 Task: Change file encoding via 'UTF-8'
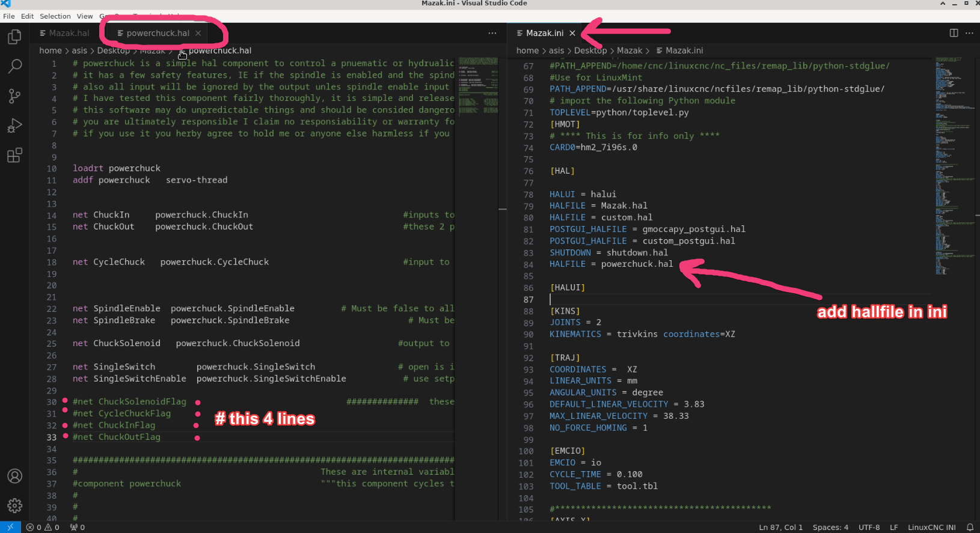tap(869, 527)
